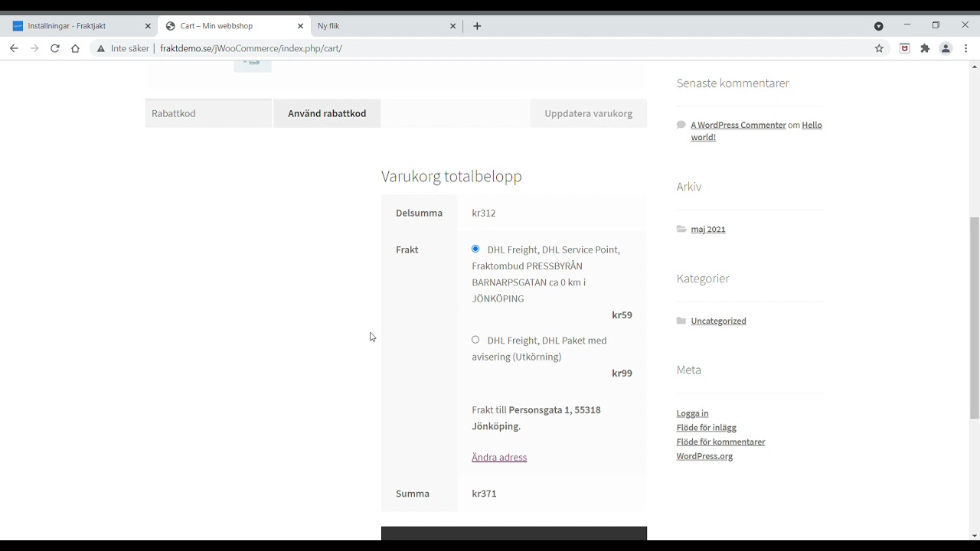
Task: Open the browser home page icon
Action: point(75,48)
